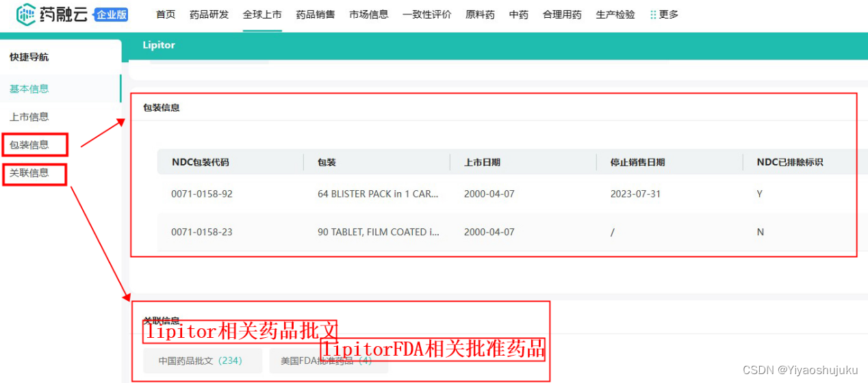Image resolution: width=868 pixels, height=383 pixels.
Task: Jump to 基本信息 in quick navigation
Action: 29,89
